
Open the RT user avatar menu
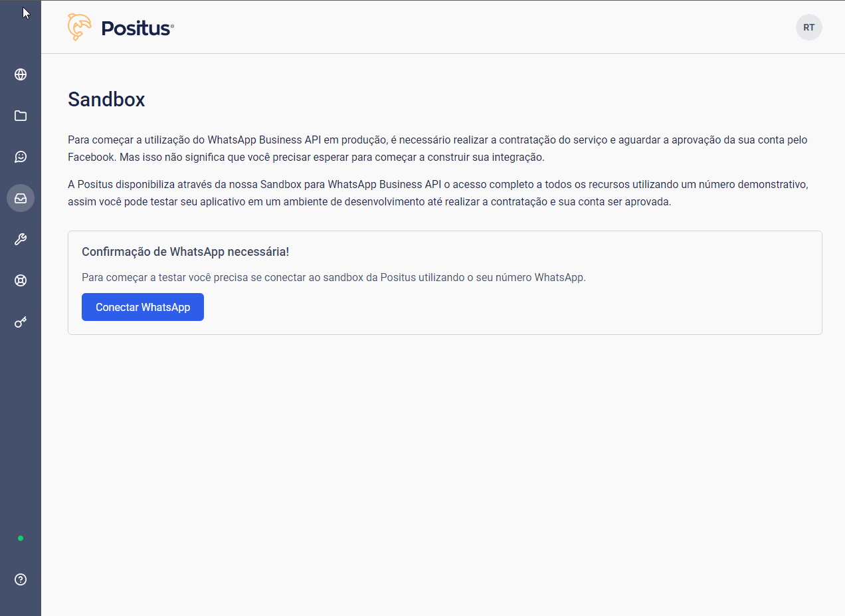coord(808,27)
